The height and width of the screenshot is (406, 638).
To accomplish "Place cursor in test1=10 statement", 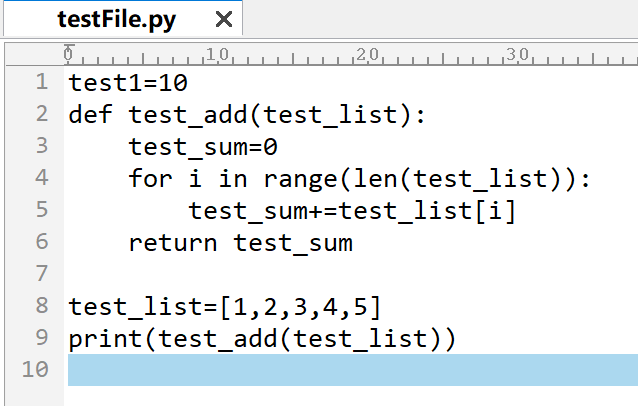I will pos(128,83).
